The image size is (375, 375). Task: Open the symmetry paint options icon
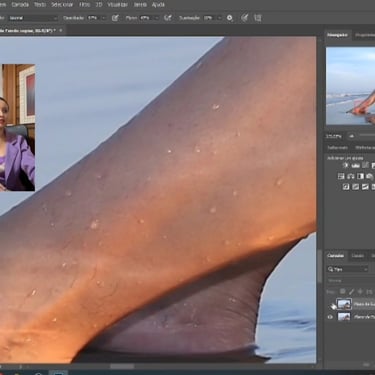258,18
